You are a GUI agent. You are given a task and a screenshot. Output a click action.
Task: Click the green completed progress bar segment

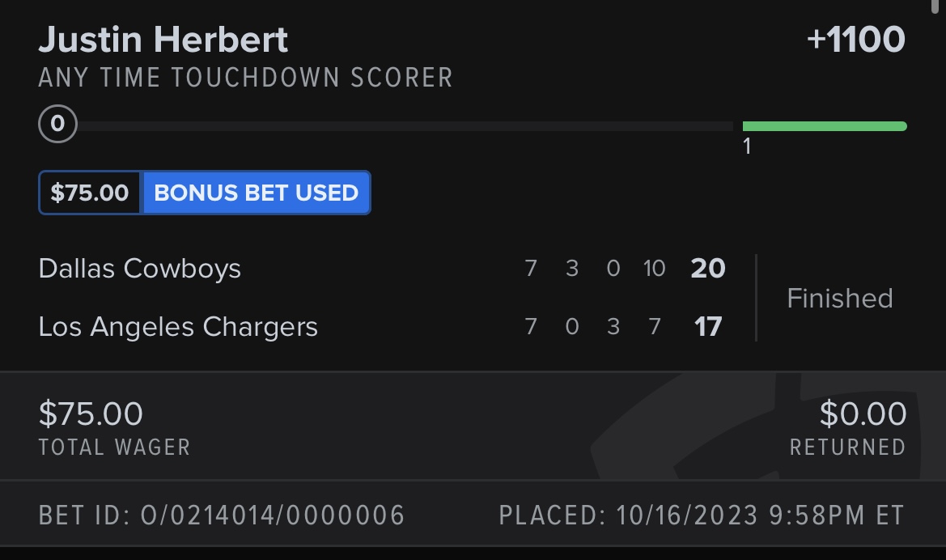824,125
